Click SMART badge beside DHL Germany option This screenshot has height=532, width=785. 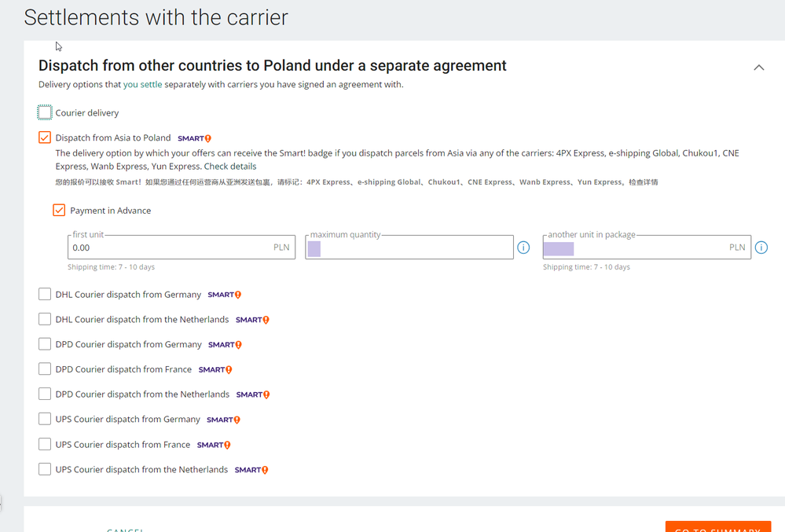click(224, 295)
